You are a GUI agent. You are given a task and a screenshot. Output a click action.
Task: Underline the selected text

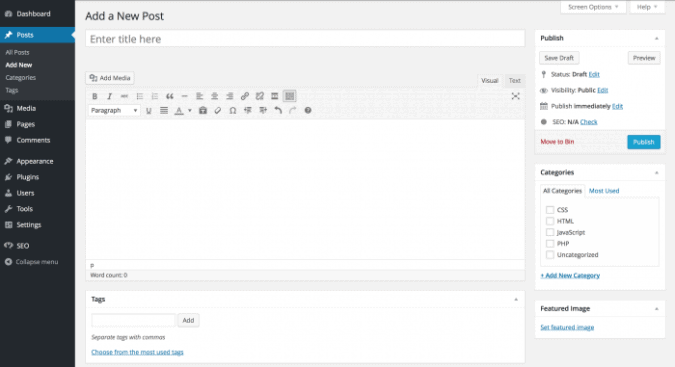(149, 111)
